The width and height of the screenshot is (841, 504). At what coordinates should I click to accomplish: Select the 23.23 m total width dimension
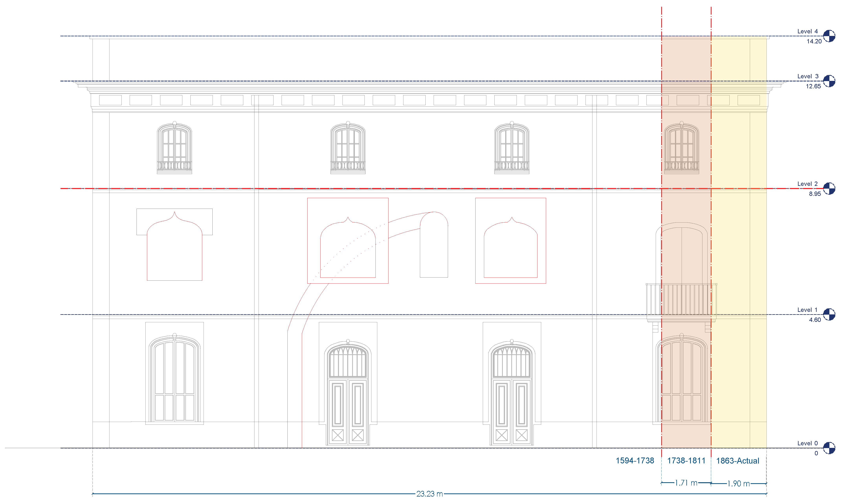(x=429, y=494)
